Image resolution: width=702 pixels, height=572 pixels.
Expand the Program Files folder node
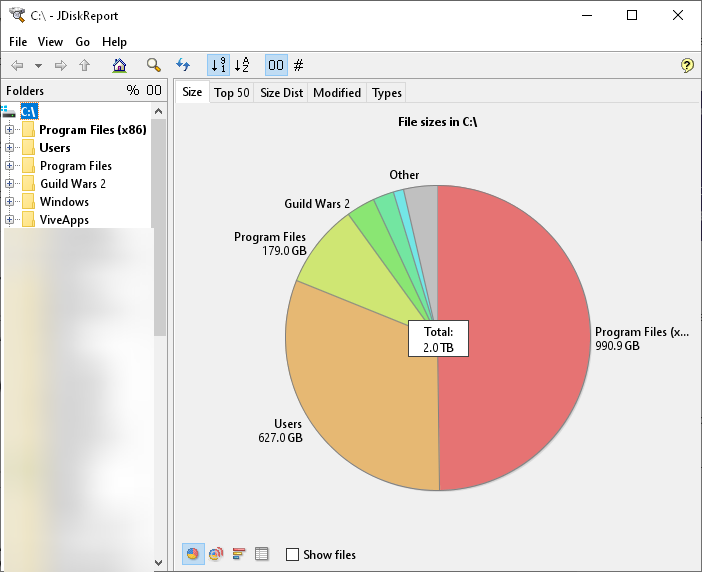(x=9, y=166)
